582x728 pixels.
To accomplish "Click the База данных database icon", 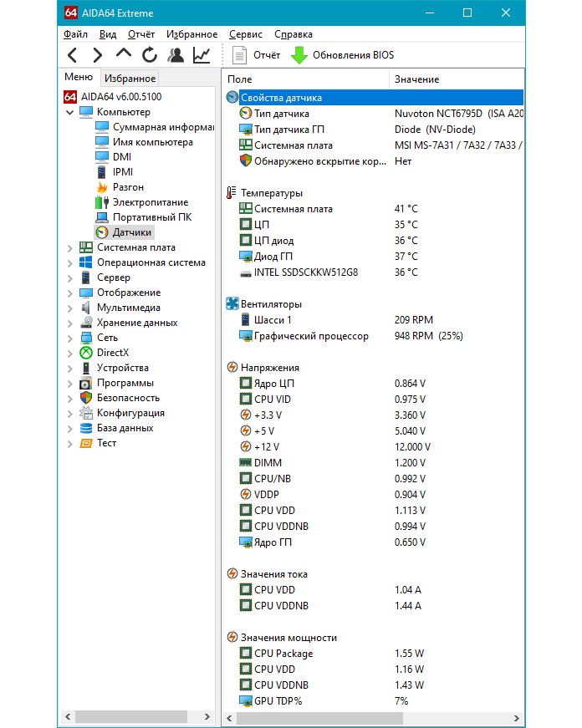I will pos(86,428).
